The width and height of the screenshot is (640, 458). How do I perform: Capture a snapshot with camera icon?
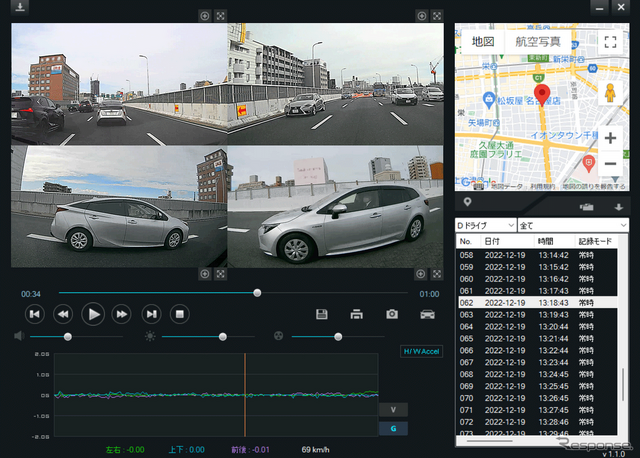coord(392,314)
